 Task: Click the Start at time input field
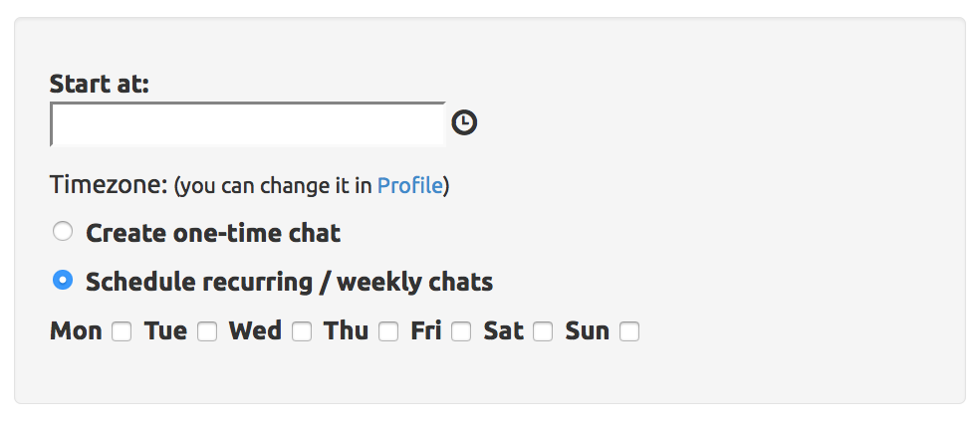(x=247, y=124)
